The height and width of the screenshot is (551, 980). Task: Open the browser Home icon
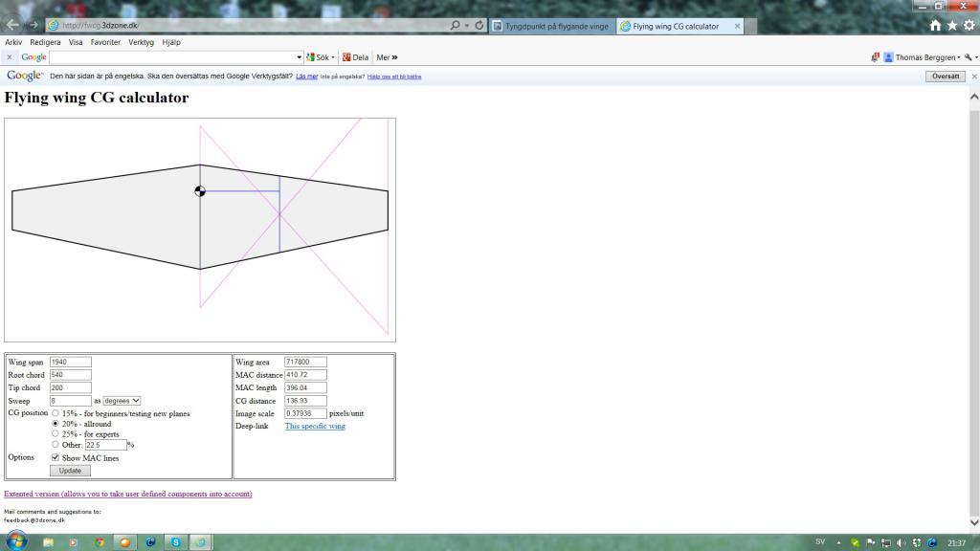click(x=936, y=26)
